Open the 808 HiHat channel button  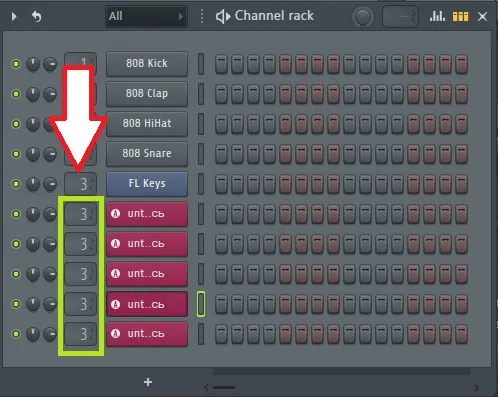[x=147, y=124]
